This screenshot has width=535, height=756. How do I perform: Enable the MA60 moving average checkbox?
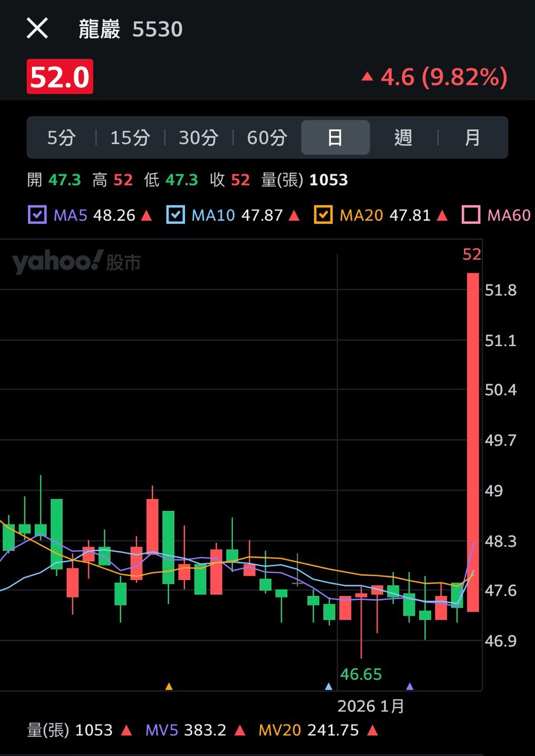tap(471, 215)
